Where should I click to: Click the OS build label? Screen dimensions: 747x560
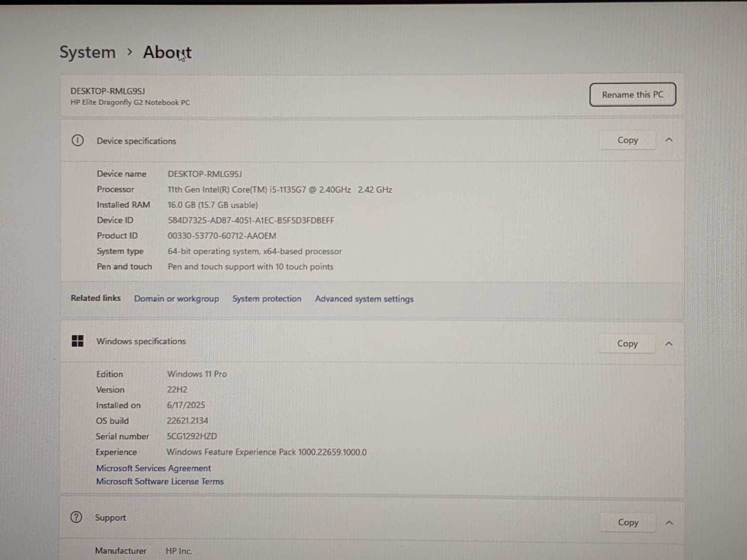point(112,420)
